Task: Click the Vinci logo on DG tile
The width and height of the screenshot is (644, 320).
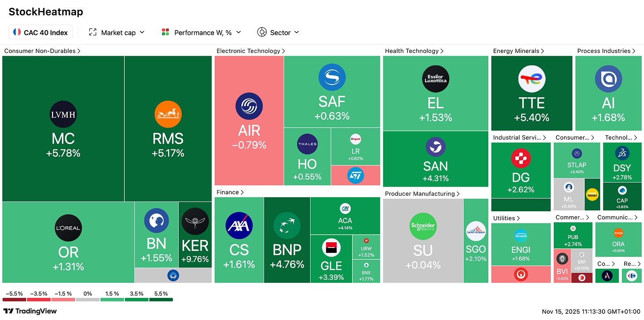Action: 521,159
